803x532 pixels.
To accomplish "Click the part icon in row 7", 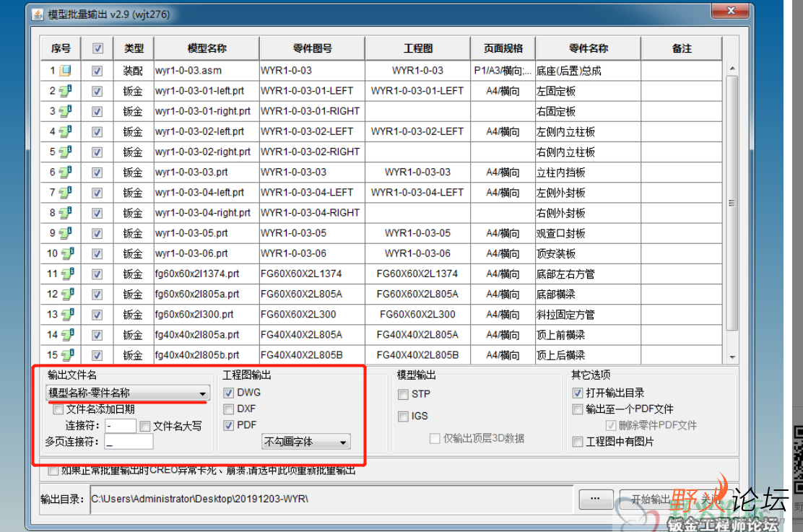I will 66,193.
